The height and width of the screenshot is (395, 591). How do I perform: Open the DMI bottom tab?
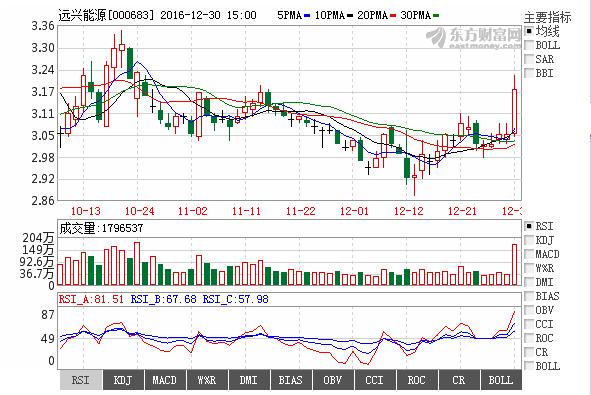pyautogui.click(x=249, y=380)
